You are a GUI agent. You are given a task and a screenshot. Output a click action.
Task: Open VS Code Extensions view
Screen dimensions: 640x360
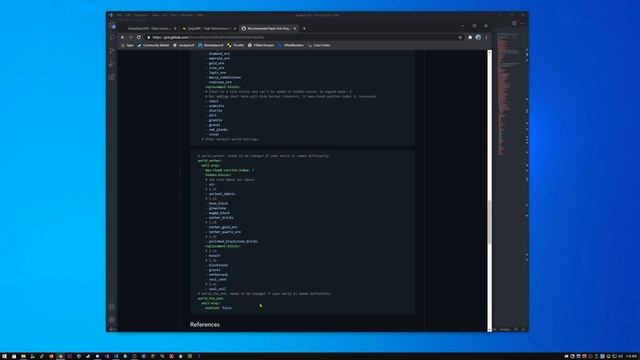coord(112,77)
